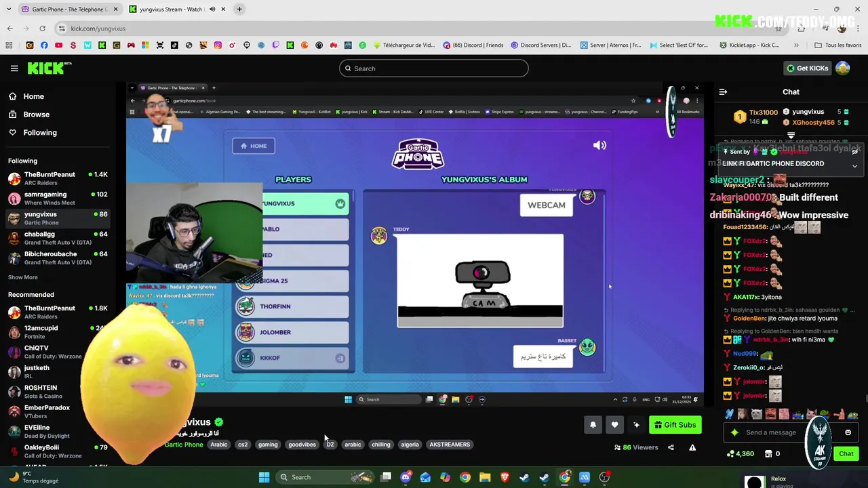Open File Explorer from the Windows taskbar
Screen dimensions: 868x488
[x=485, y=477]
